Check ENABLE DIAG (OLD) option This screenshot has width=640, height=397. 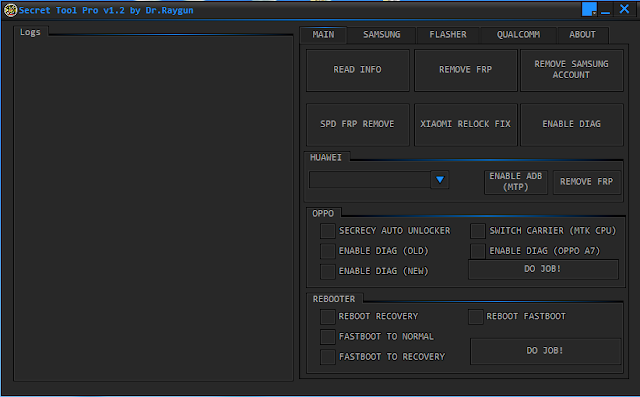click(x=328, y=251)
